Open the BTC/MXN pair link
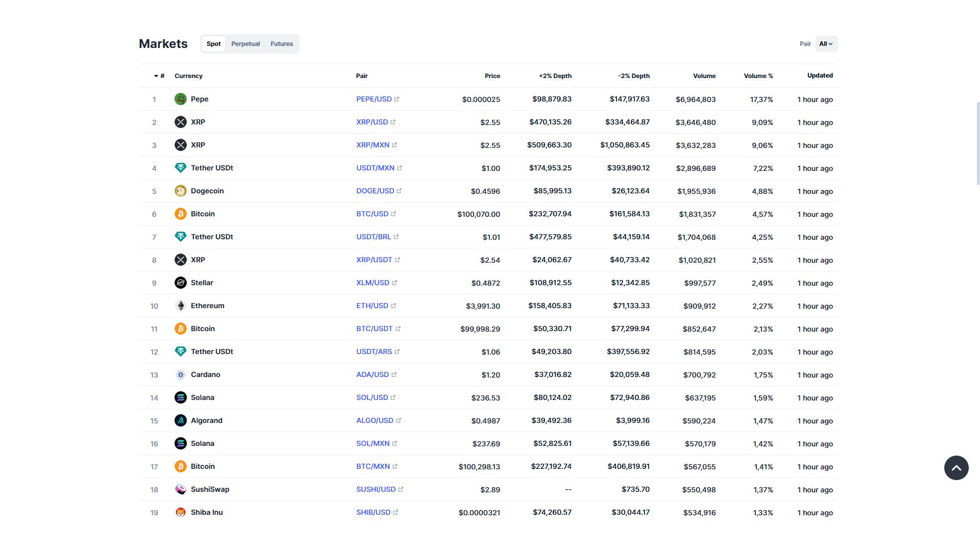This screenshot has width=980, height=551. [x=373, y=466]
